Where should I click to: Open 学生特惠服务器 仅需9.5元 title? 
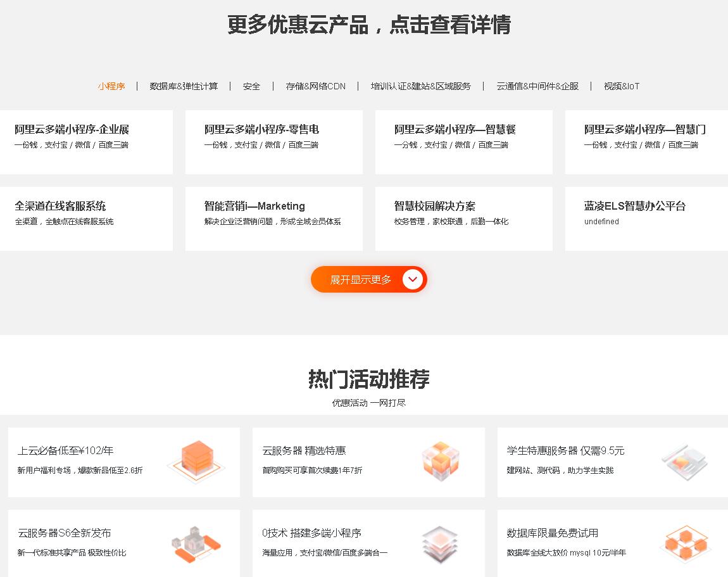(x=565, y=450)
